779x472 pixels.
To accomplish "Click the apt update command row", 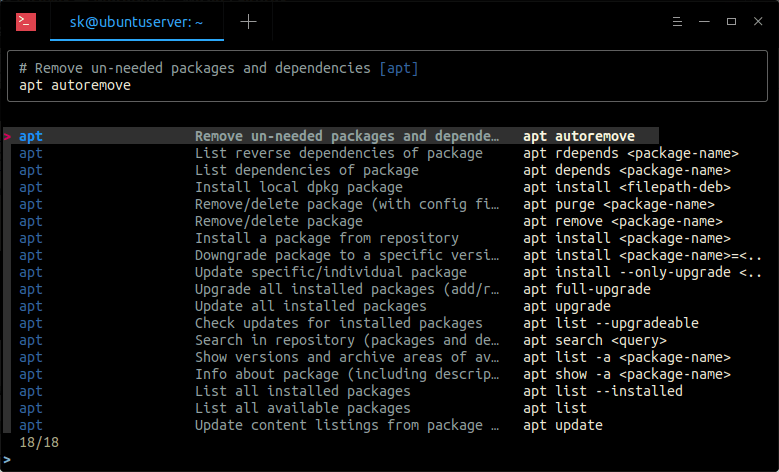I will tap(562, 425).
